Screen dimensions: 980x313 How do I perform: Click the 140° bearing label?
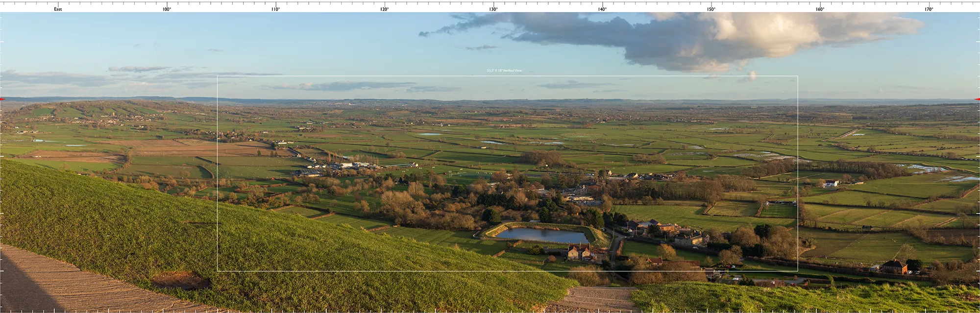point(602,9)
